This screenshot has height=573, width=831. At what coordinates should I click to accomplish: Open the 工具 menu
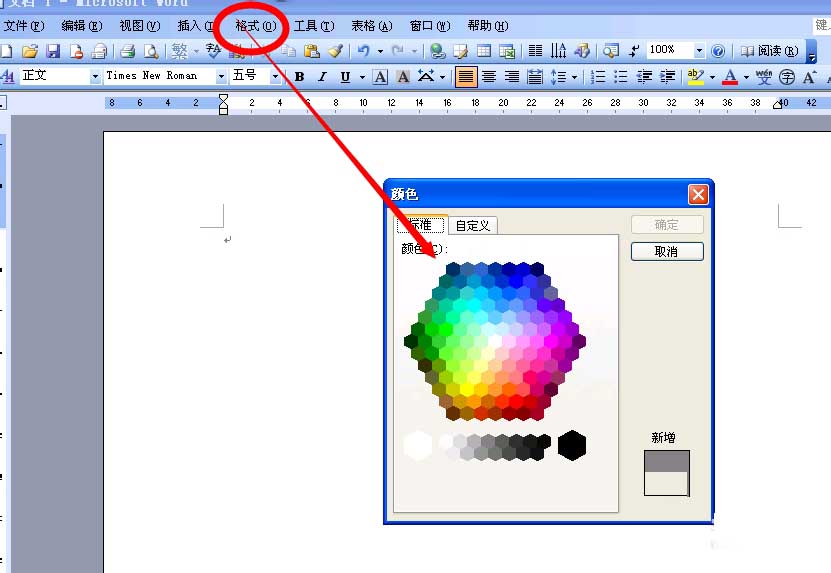click(x=314, y=26)
